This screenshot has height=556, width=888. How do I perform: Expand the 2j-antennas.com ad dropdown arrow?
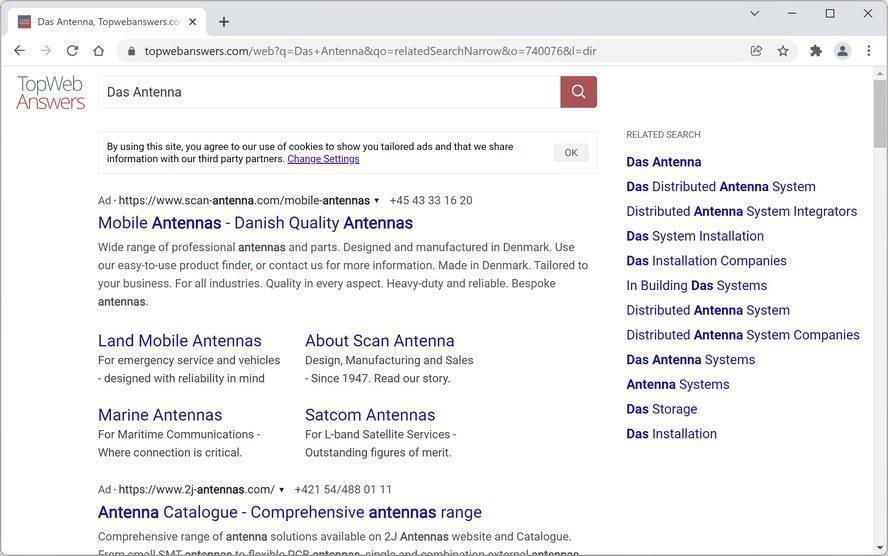pyautogui.click(x=281, y=490)
